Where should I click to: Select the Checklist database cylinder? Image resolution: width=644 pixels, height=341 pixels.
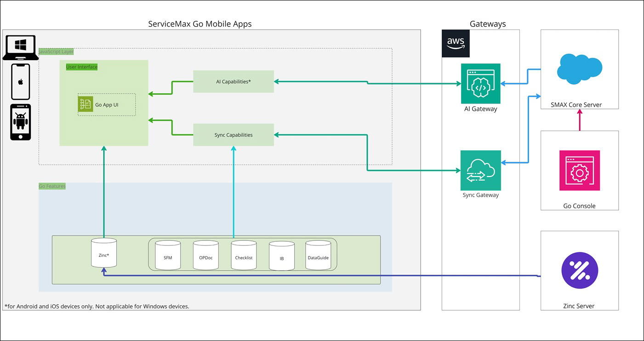pyautogui.click(x=244, y=256)
